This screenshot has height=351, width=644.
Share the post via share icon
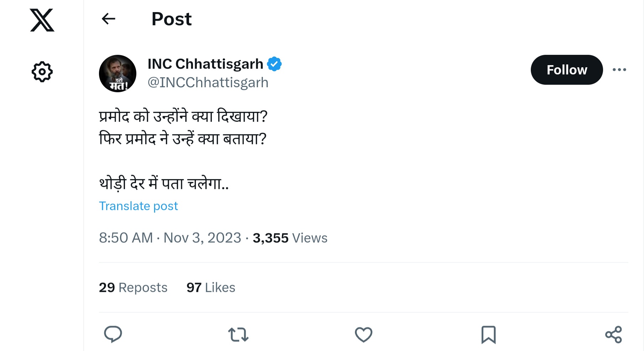click(x=613, y=335)
